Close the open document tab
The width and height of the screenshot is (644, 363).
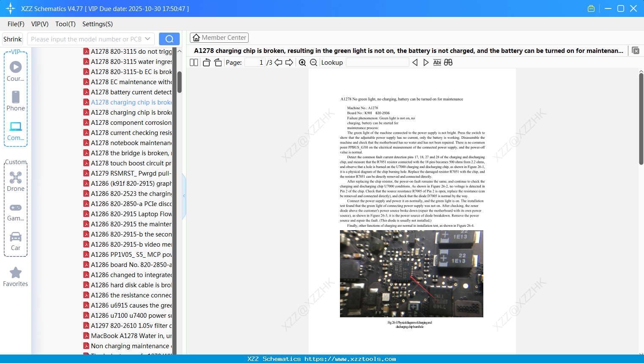[636, 51]
